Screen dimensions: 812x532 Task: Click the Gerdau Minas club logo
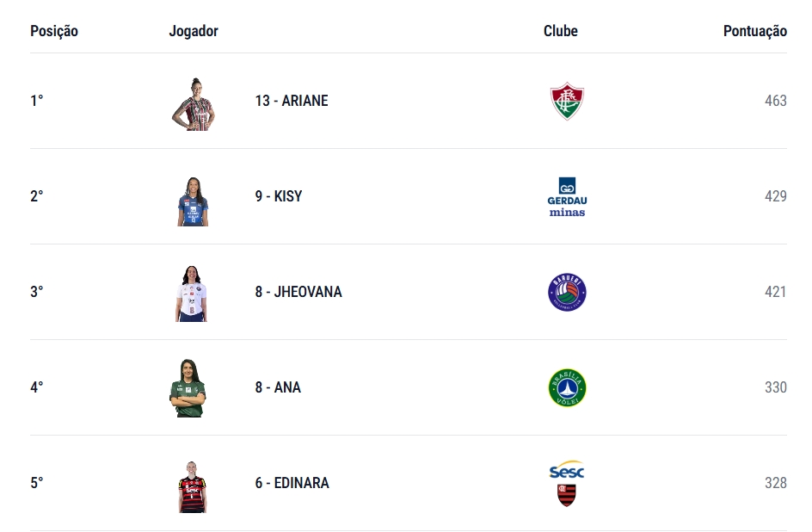coord(567,197)
